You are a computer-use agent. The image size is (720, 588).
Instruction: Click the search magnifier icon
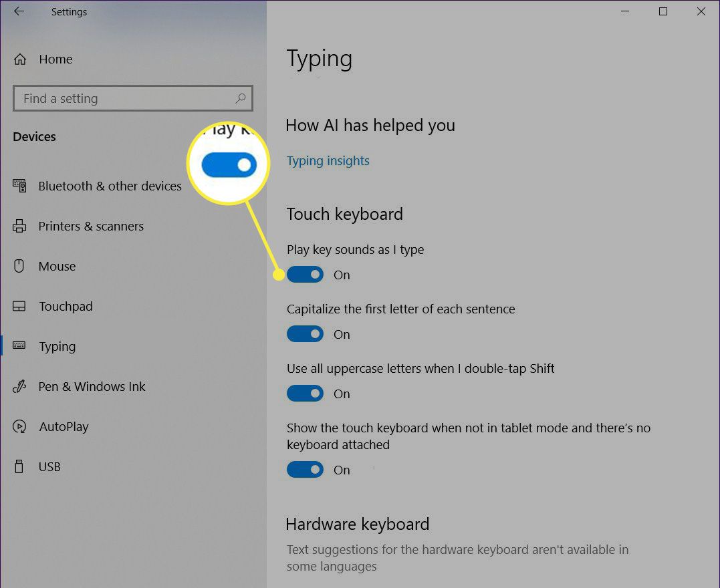pos(241,98)
